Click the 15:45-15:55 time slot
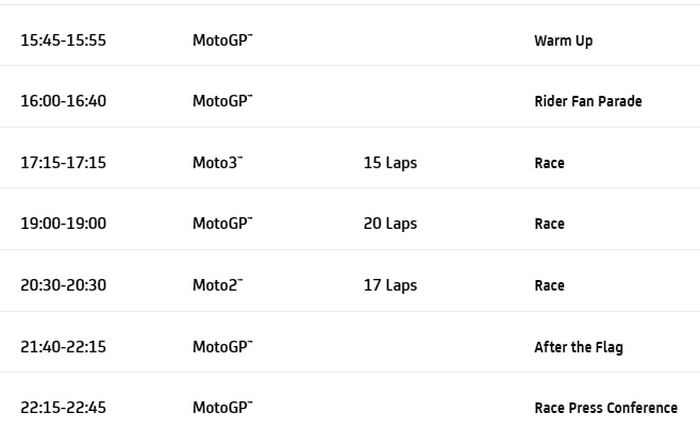700x445 pixels. 63,41
